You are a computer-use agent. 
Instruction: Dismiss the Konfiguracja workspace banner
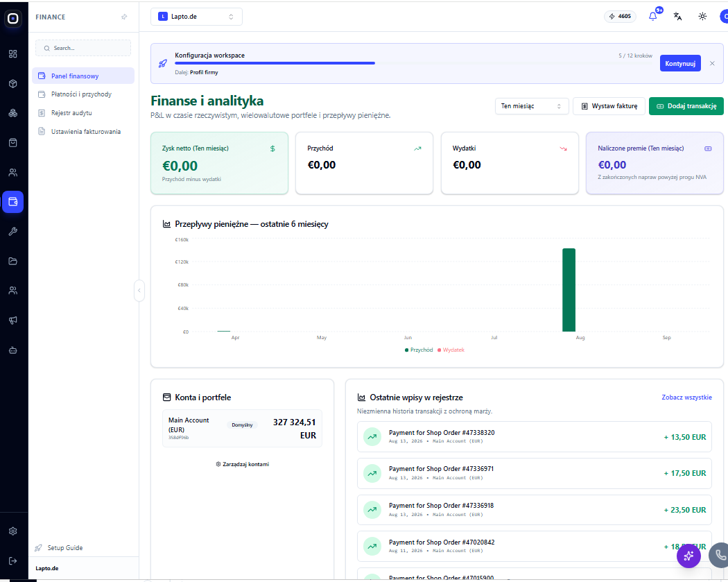[712, 63]
